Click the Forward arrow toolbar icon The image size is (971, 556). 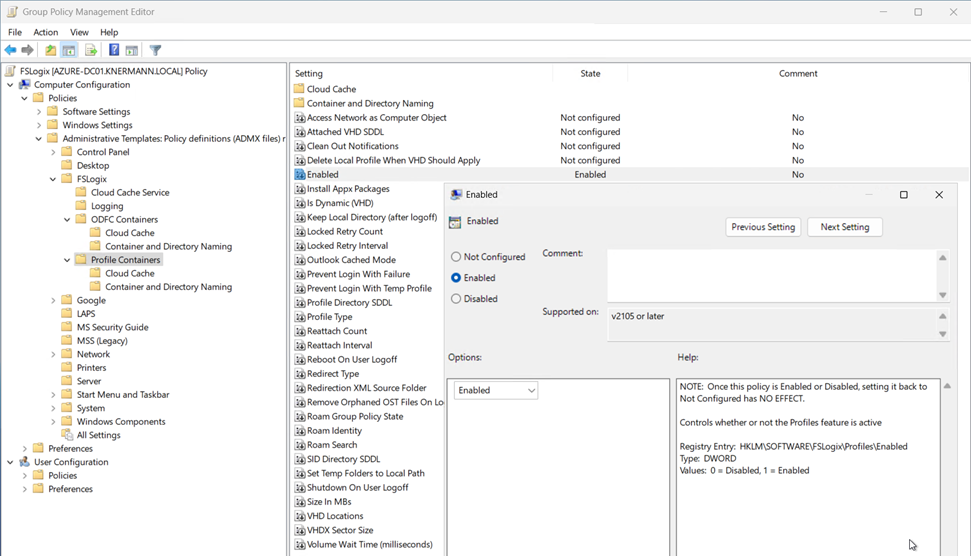click(27, 50)
